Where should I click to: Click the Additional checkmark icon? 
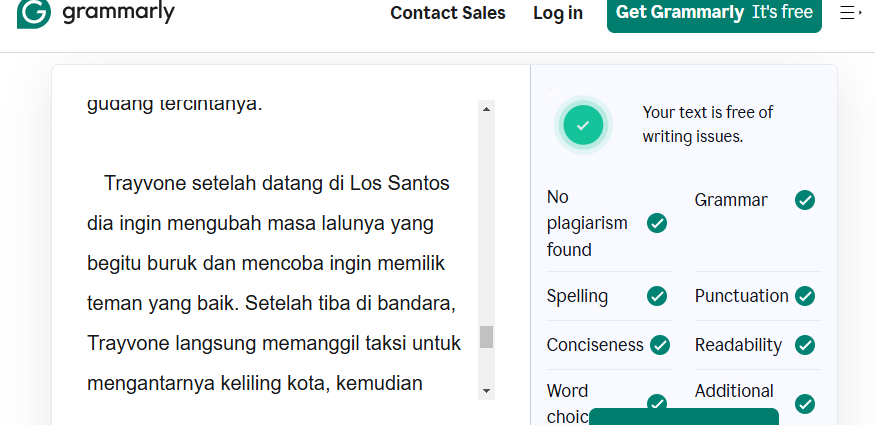[805, 404]
